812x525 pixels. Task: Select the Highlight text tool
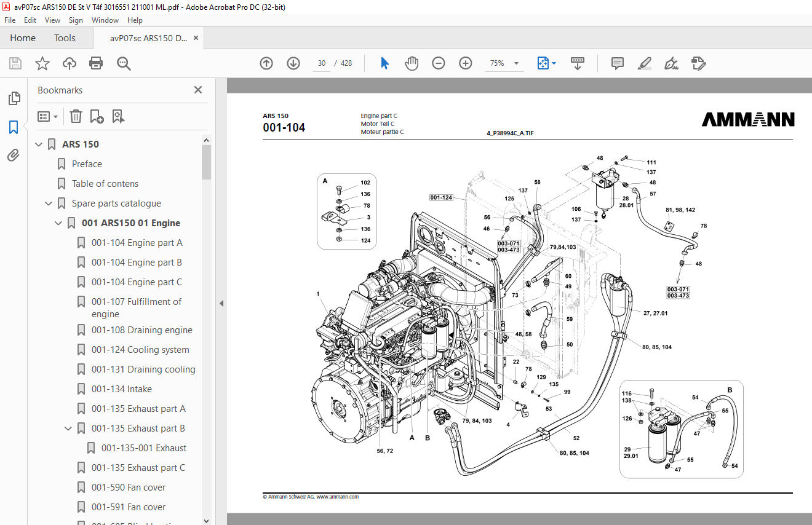(645, 63)
